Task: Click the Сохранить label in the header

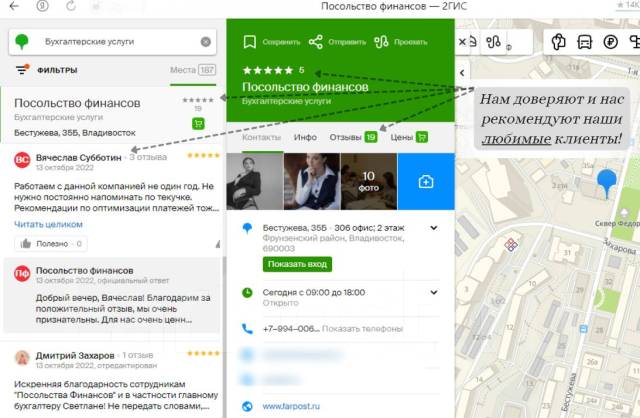Action: click(x=281, y=42)
